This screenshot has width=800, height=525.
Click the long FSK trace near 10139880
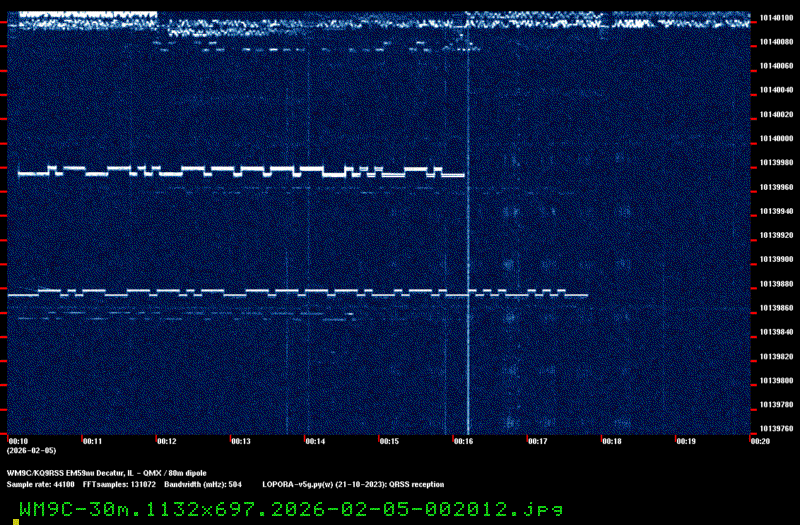[x=297, y=293]
